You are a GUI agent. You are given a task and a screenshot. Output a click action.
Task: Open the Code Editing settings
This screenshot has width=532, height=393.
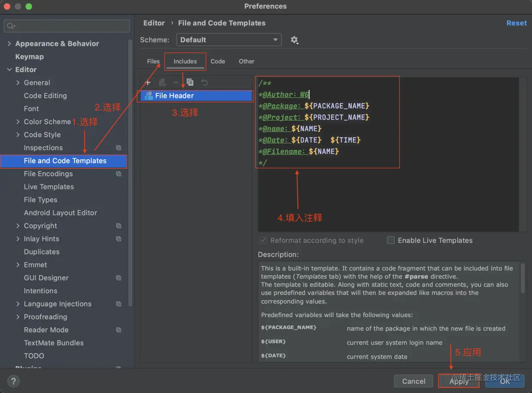pyautogui.click(x=45, y=96)
